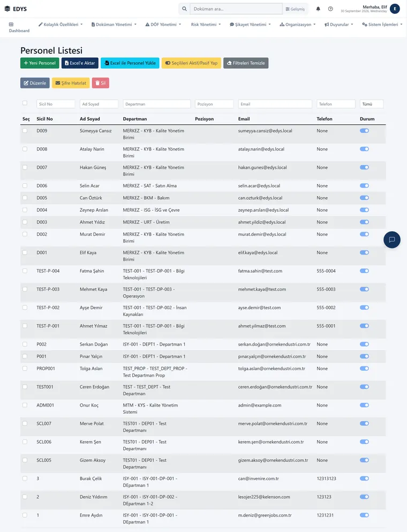The image size is (407, 532).
Task: Check the select-all checkbox in filter row
Action: (25, 103)
